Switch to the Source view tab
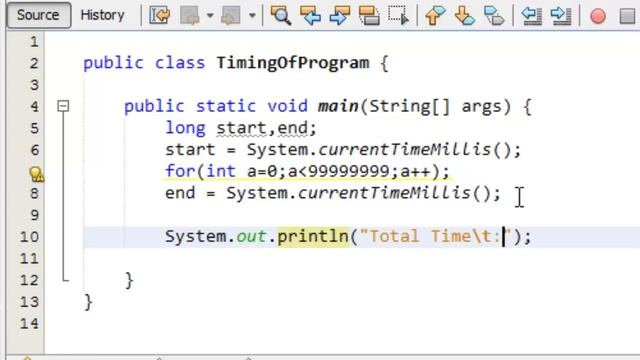 point(38,16)
